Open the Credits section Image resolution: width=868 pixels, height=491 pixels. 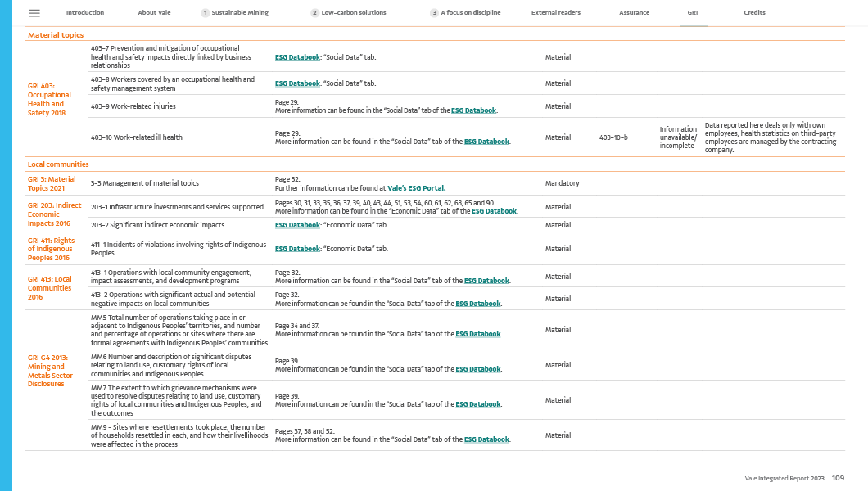[x=754, y=13]
